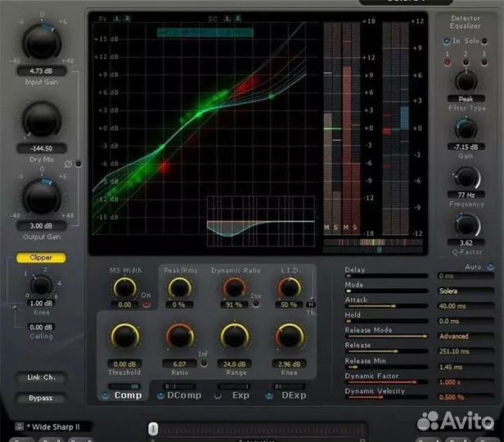Click the Link Ch. button
The height and width of the screenshot is (442, 504).
point(41,377)
